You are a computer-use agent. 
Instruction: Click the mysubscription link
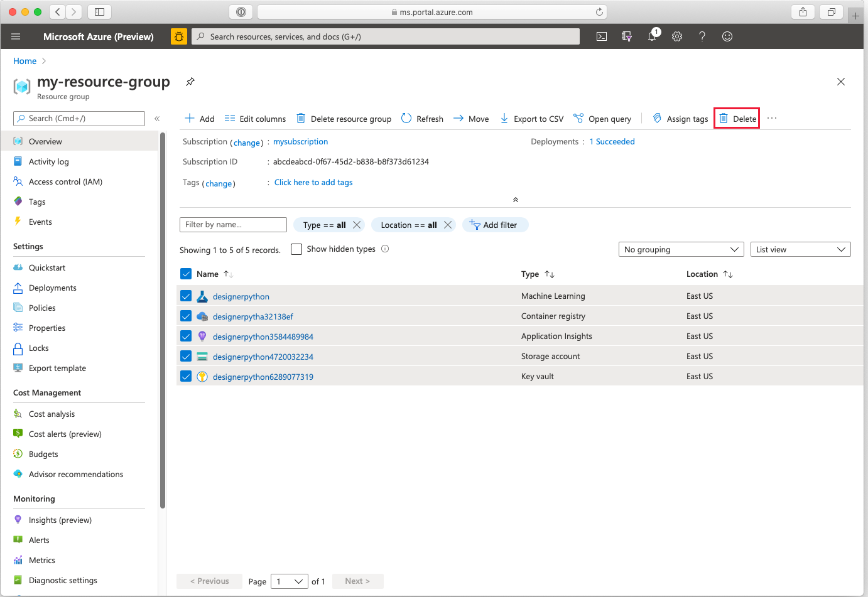coord(300,142)
